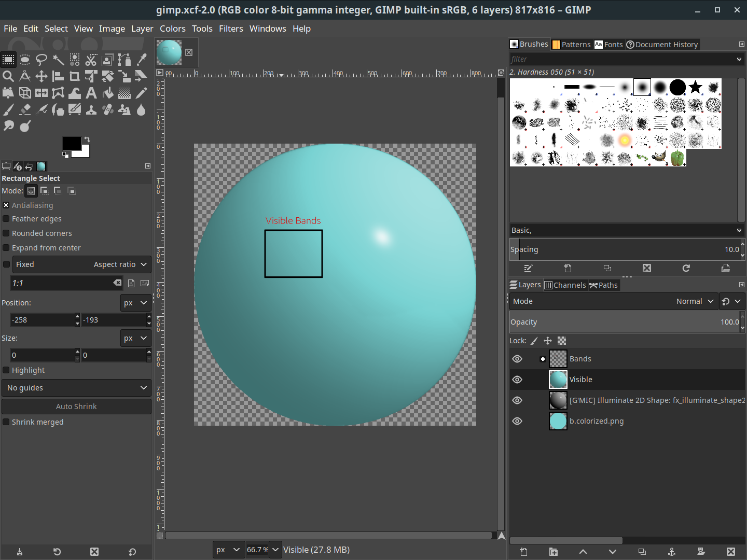Screen dimensions: 747x560
Task: Open the Filters menu
Action: 231,29
